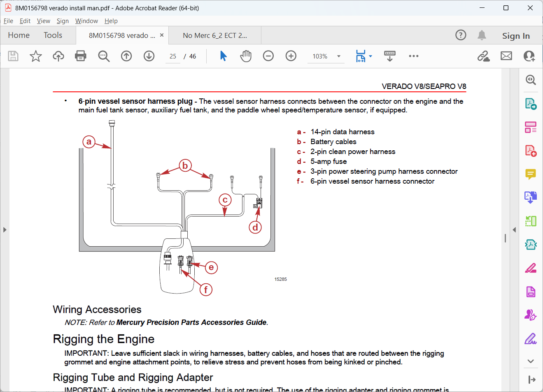Activate the Selection arrow tool
This screenshot has width=543, height=392.
point(223,56)
